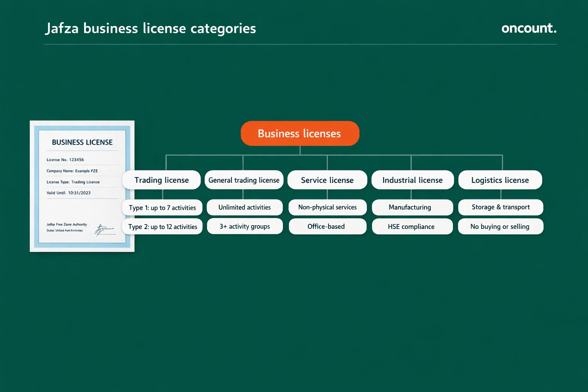Select the 3+ activity groups box
Viewport: 588px width, 392px height.
click(245, 226)
